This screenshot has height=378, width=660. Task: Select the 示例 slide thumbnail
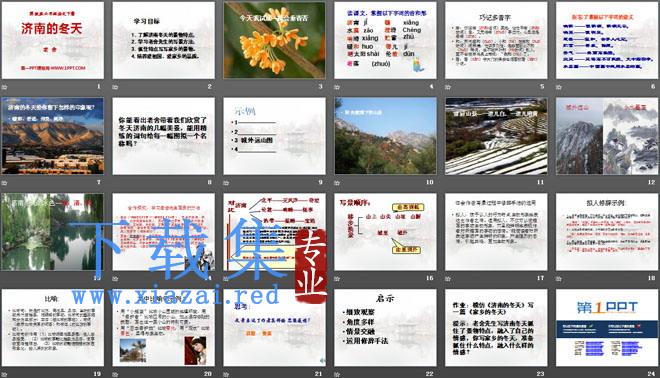point(274,136)
